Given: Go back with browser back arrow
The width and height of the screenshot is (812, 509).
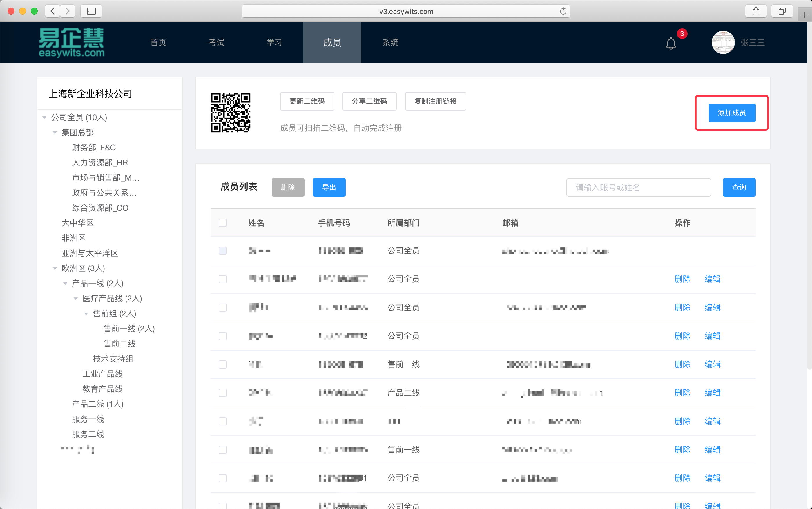Looking at the screenshot, I should [x=53, y=11].
